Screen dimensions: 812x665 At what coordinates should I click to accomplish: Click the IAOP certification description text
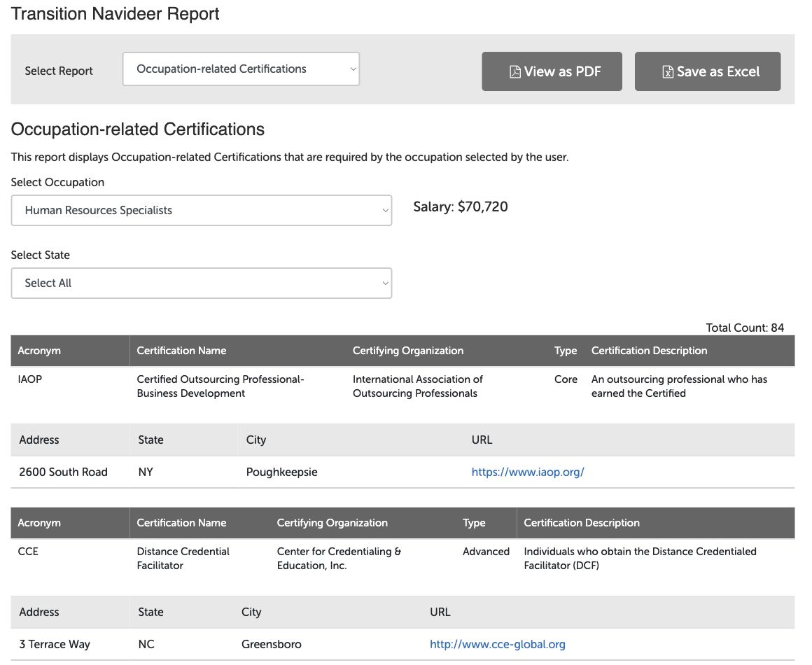pyautogui.click(x=680, y=386)
